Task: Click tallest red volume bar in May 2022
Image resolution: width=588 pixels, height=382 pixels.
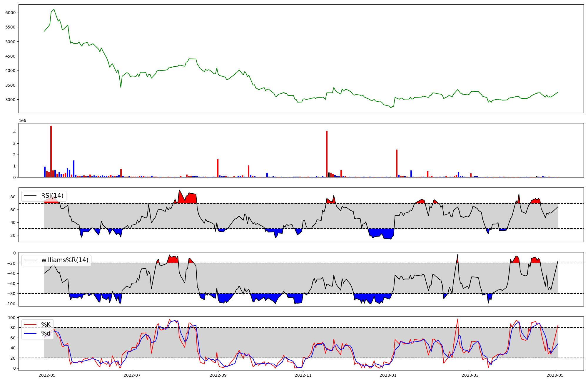Action: 51,151
